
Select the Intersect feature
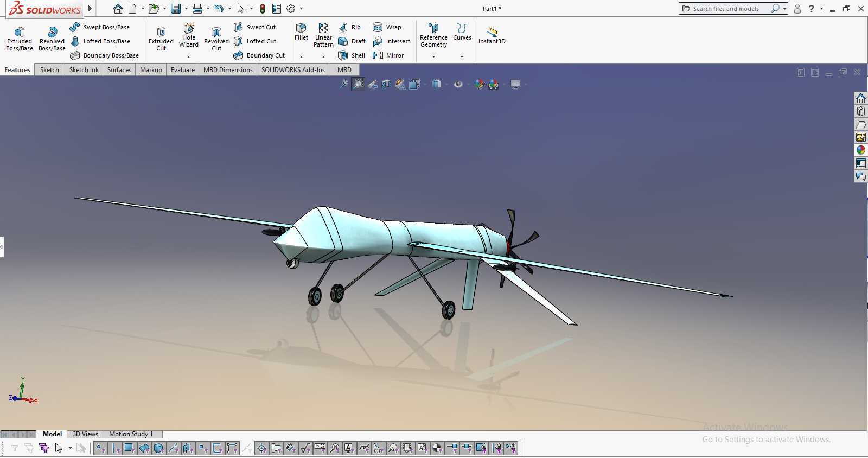click(x=391, y=41)
